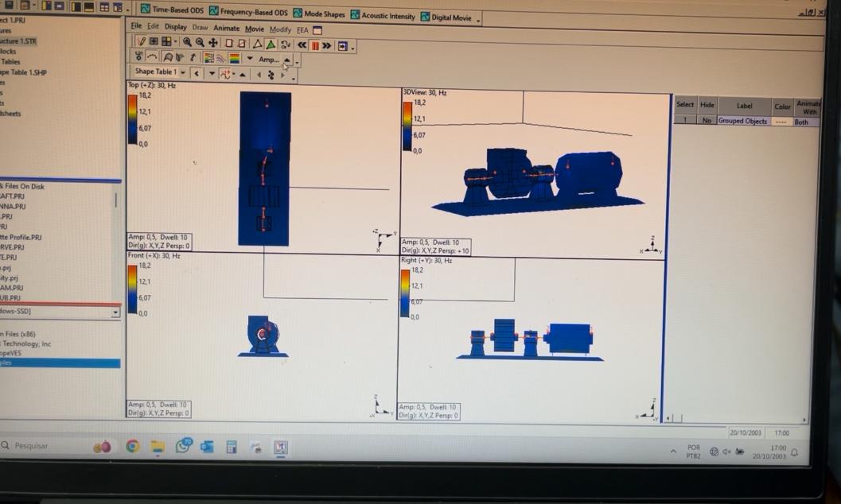
Task: Select the pan/move arrows tool
Action: pos(212,43)
